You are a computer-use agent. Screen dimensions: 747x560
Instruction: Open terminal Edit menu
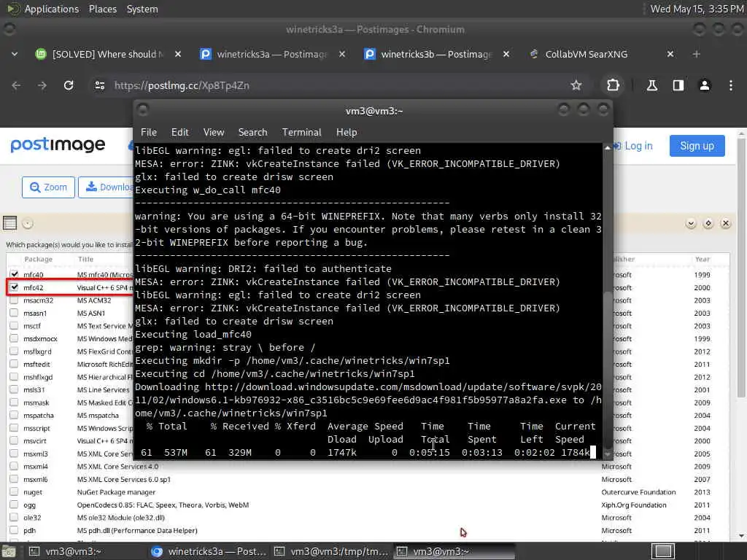pyautogui.click(x=179, y=133)
